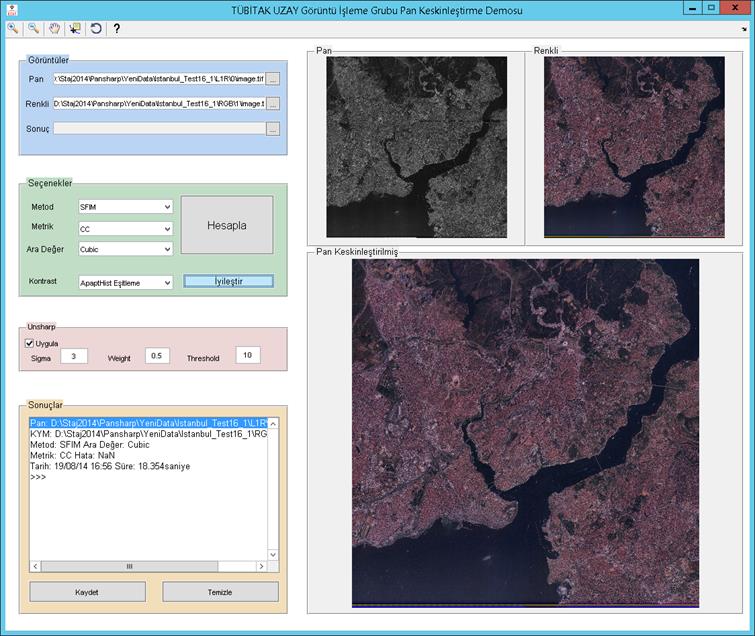Activate the pan hand tool
Viewport: 755px width, 636px height.
point(54,28)
